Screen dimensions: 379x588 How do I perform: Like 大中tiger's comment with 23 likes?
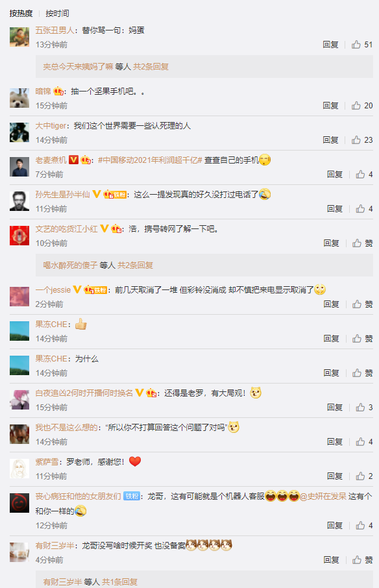coord(361,140)
